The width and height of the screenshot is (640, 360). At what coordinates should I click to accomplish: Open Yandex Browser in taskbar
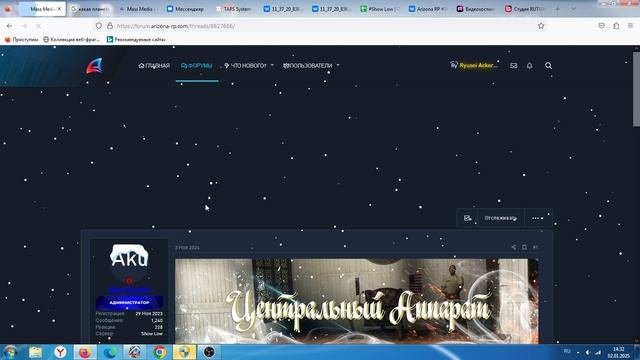click(x=60, y=352)
